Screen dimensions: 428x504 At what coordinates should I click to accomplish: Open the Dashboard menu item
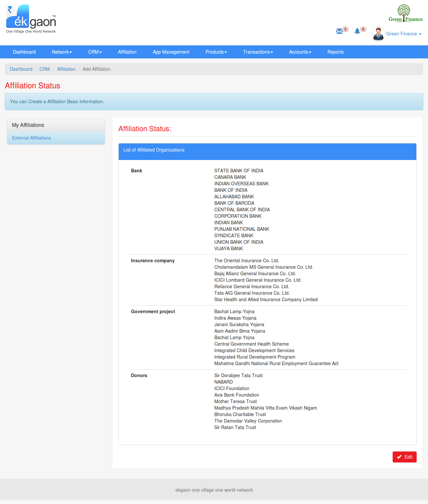point(24,52)
